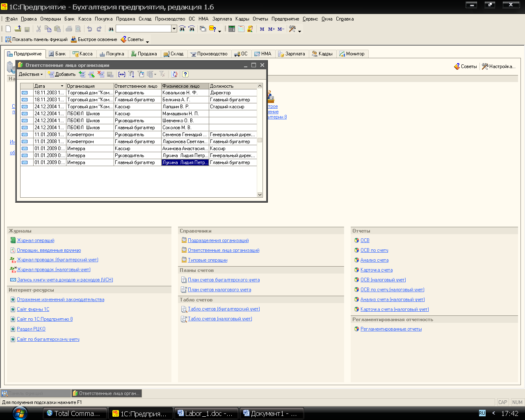The image size is (525, 420).
Task: Click the M memory recall icon
Action: tap(262, 29)
